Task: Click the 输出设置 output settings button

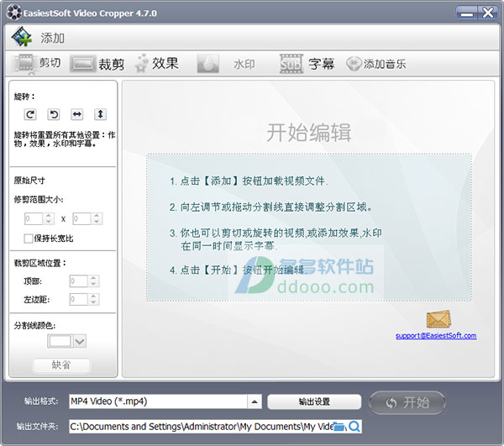Action: [314, 401]
